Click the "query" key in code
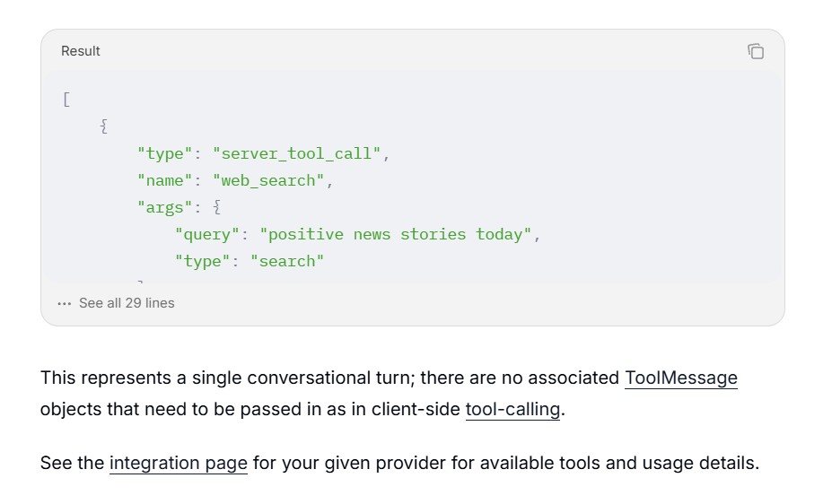The width and height of the screenshot is (832, 504). 207,234
